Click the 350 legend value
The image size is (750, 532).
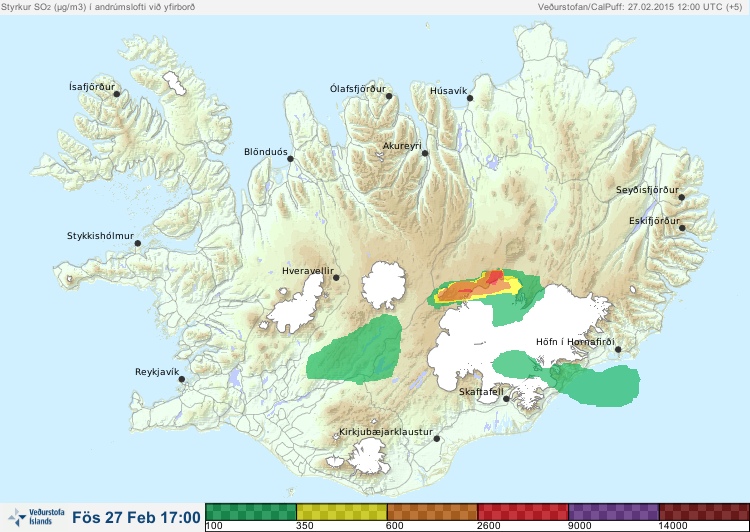click(x=305, y=526)
